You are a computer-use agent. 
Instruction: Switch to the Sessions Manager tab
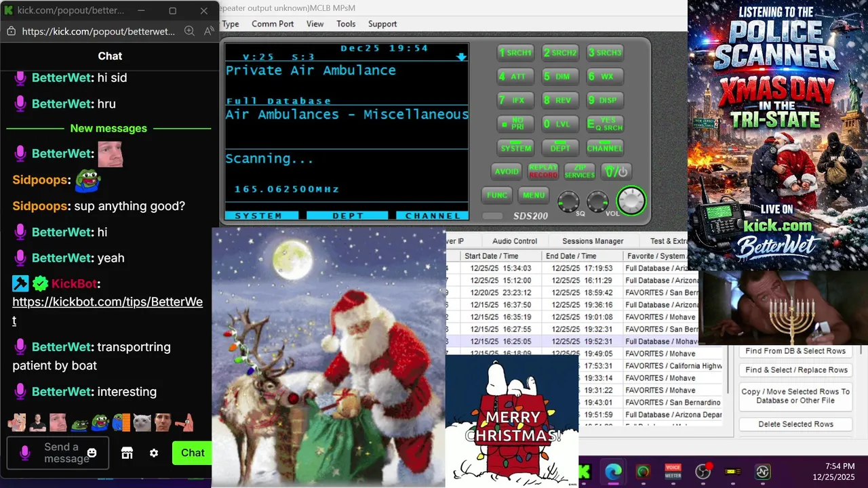(x=593, y=241)
